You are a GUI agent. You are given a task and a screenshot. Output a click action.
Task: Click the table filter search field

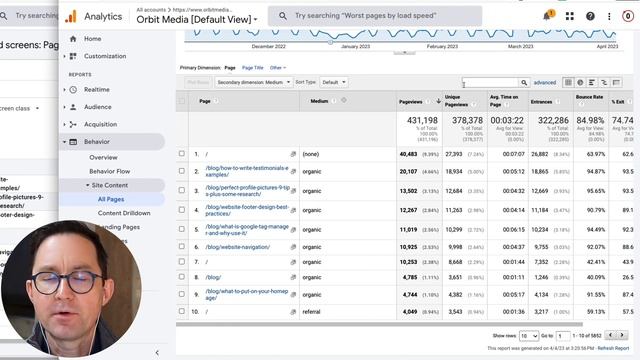[490, 82]
